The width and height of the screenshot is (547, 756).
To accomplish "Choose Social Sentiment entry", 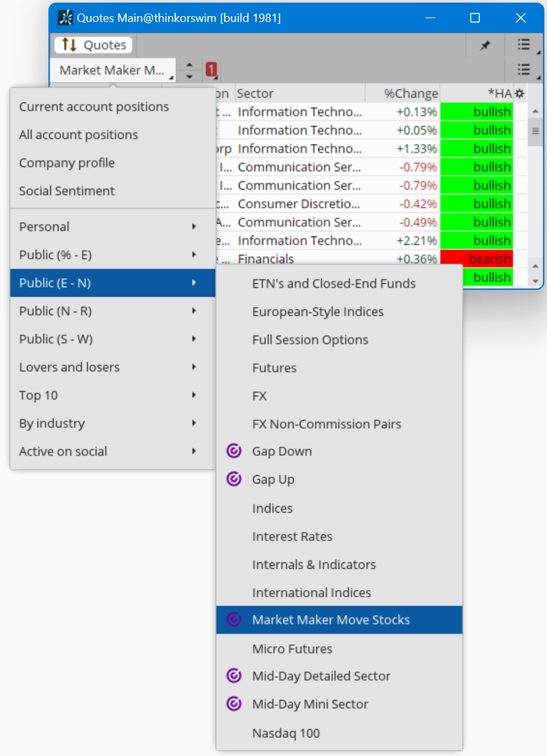I will tap(112, 191).
